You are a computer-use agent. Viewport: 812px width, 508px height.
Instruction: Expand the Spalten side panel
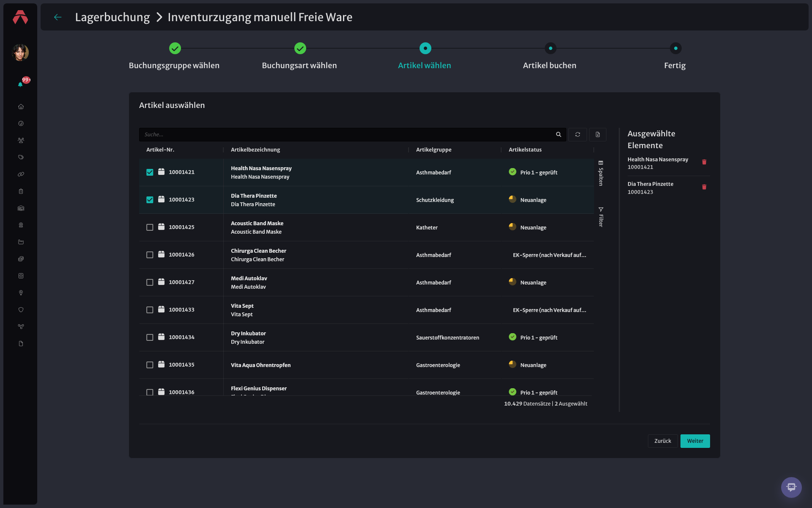click(601, 173)
